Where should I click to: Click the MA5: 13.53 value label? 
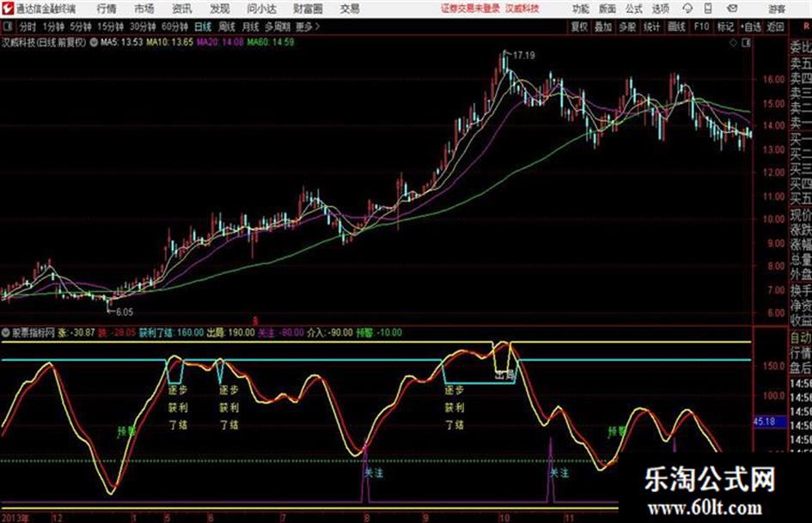pyautogui.click(x=122, y=42)
